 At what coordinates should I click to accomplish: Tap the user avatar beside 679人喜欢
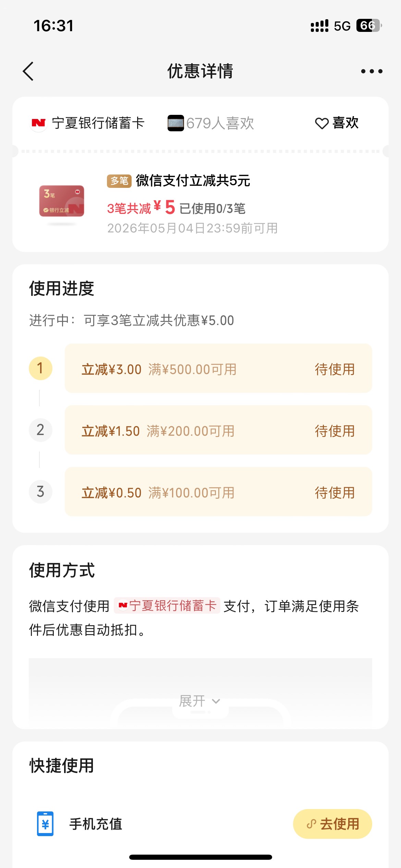coord(175,123)
